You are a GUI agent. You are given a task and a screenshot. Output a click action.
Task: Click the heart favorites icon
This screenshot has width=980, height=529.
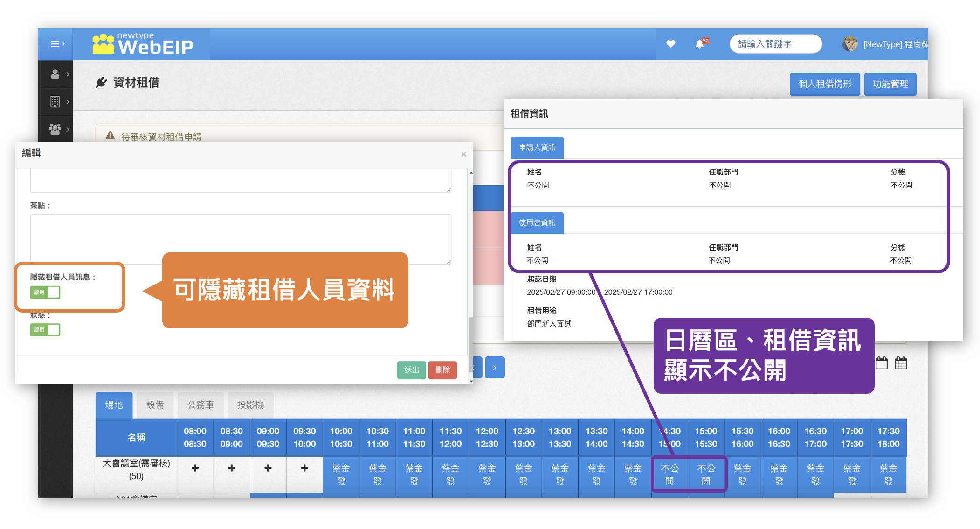click(x=670, y=44)
